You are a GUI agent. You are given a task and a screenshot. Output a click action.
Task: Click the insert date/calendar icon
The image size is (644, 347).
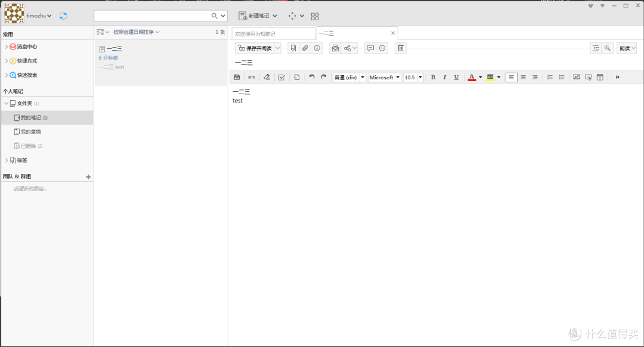coord(600,77)
